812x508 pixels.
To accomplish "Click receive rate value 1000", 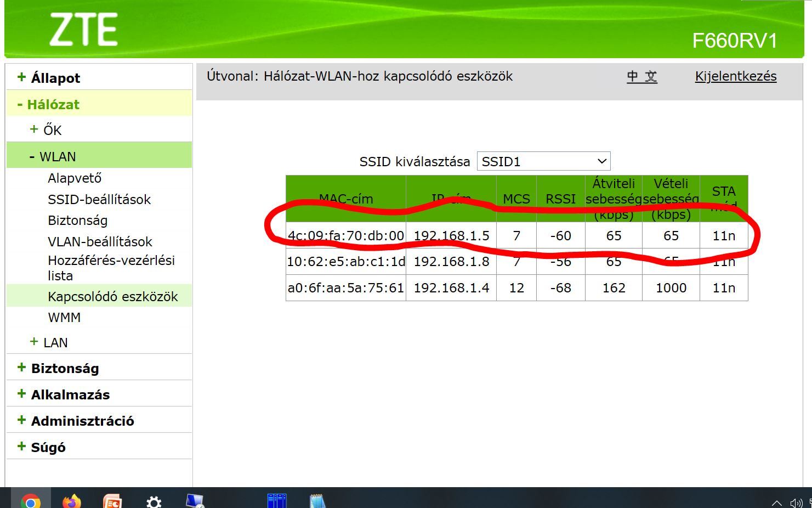I will pyautogui.click(x=671, y=288).
